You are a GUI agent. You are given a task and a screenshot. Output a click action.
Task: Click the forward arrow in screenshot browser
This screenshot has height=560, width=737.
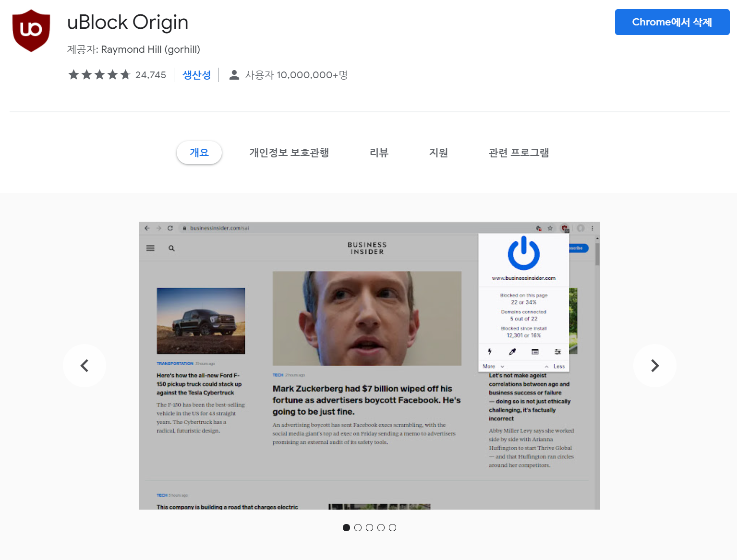tap(159, 228)
